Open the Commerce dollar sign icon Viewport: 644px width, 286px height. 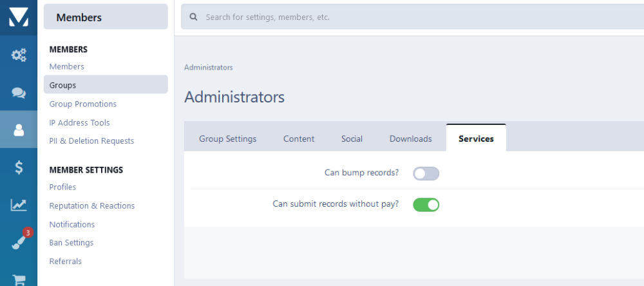19,167
